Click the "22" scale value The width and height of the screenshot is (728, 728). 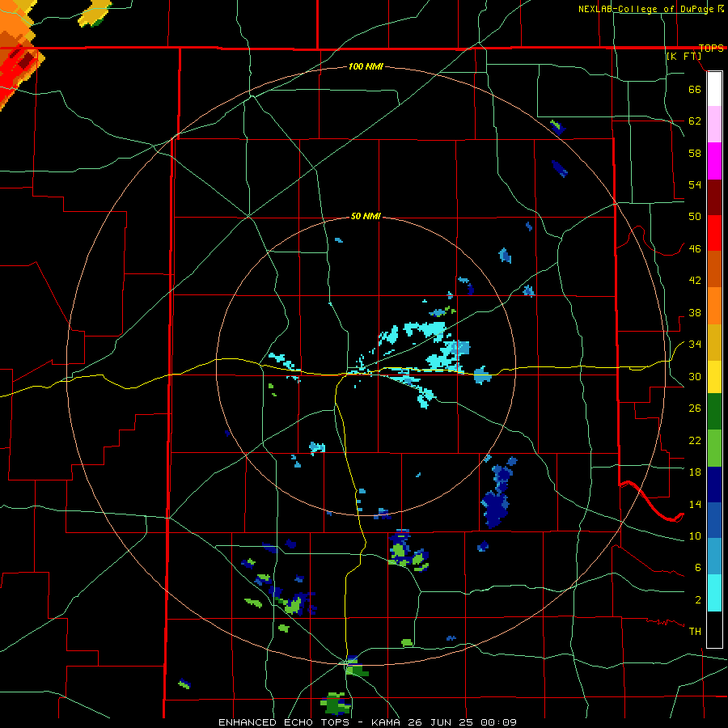pyautogui.click(x=695, y=441)
